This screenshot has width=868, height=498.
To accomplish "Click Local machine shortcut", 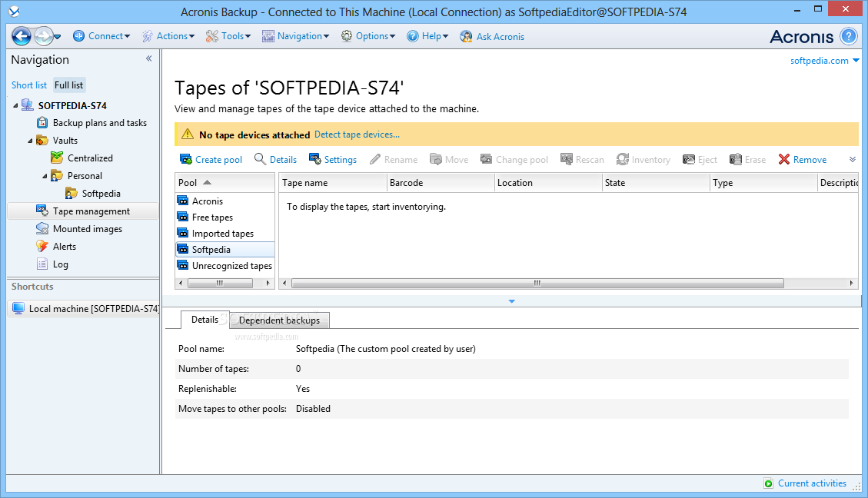I will (85, 309).
